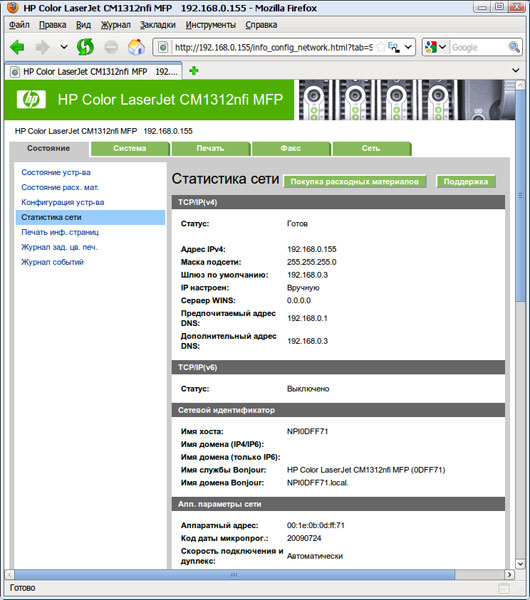
Task: Click the search magnifier icon
Action: click(514, 47)
